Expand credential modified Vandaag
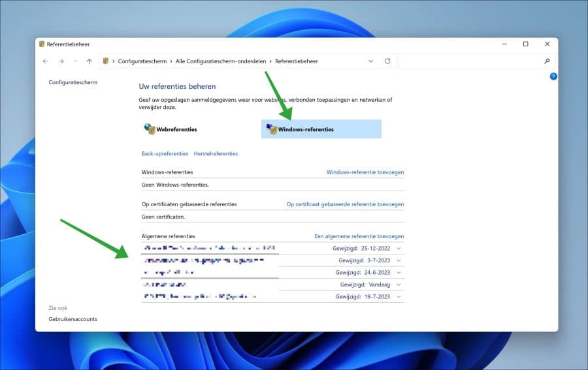588x370 pixels. point(399,285)
